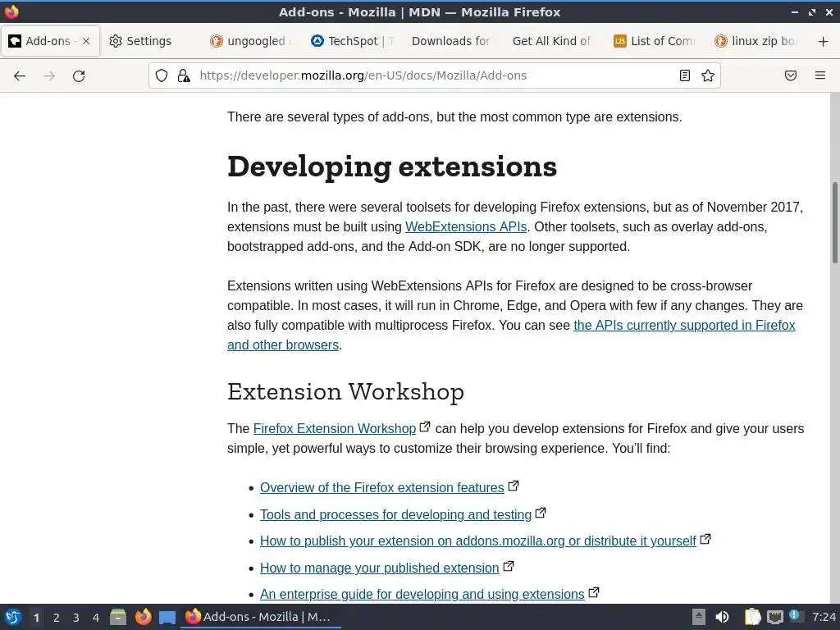Open the Firefox hamburger menu
This screenshot has width=840, height=630.
[820, 75]
